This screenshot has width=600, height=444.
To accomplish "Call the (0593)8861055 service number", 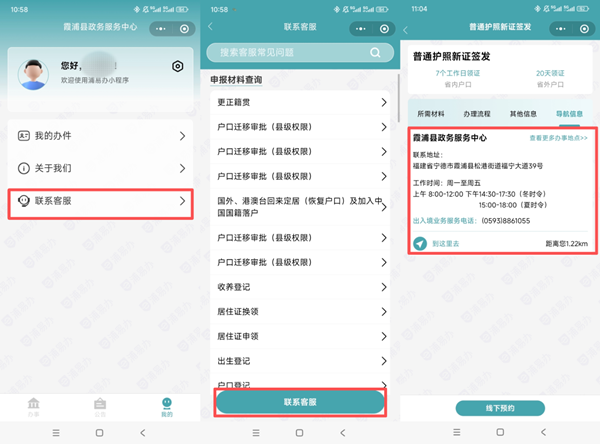I will coord(505,221).
